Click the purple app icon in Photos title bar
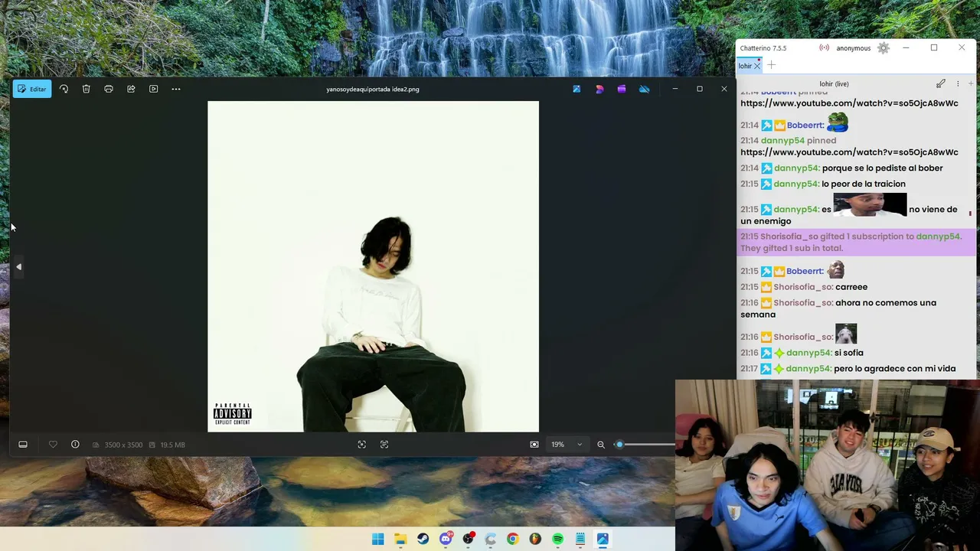980x551 pixels. point(622,89)
